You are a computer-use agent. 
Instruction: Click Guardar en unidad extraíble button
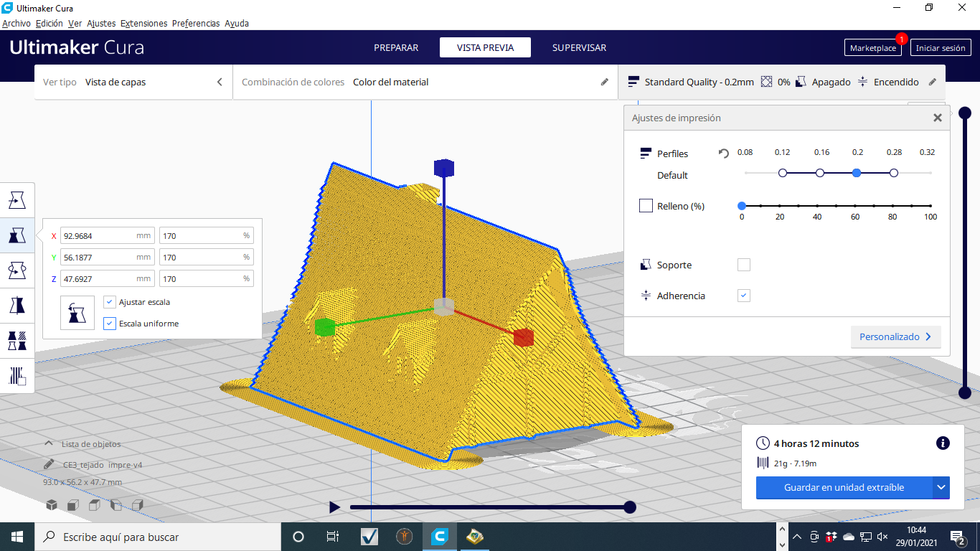click(x=844, y=488)
